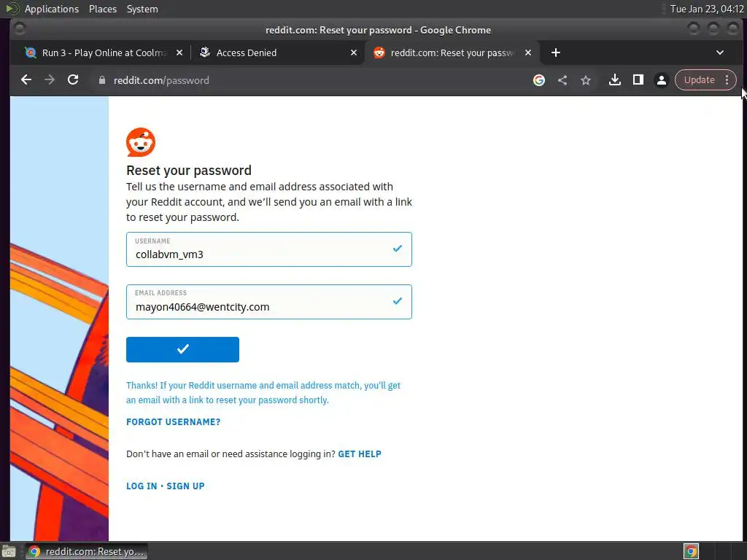Go back using the browser back arrow
747x560 pixels.
coord(26,80)
